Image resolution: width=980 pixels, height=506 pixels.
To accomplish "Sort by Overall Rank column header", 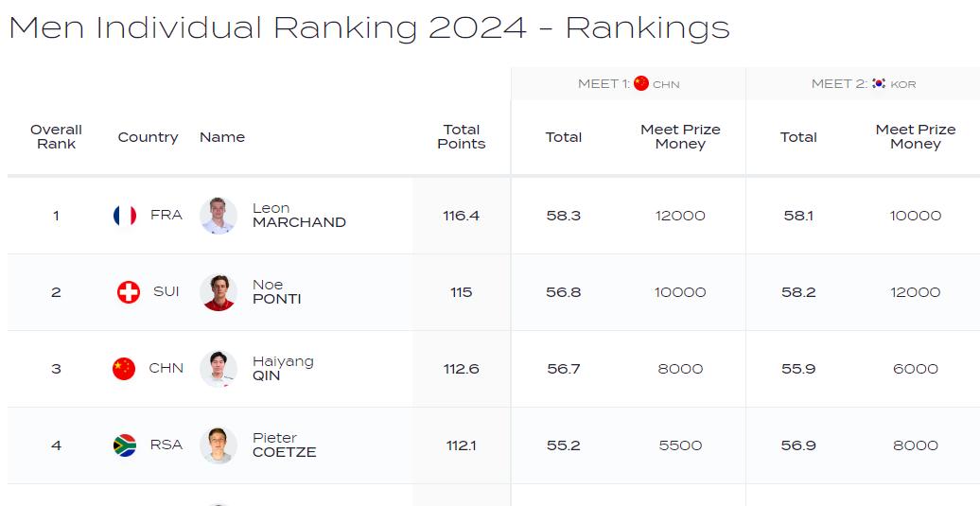I will coord(56,137).
